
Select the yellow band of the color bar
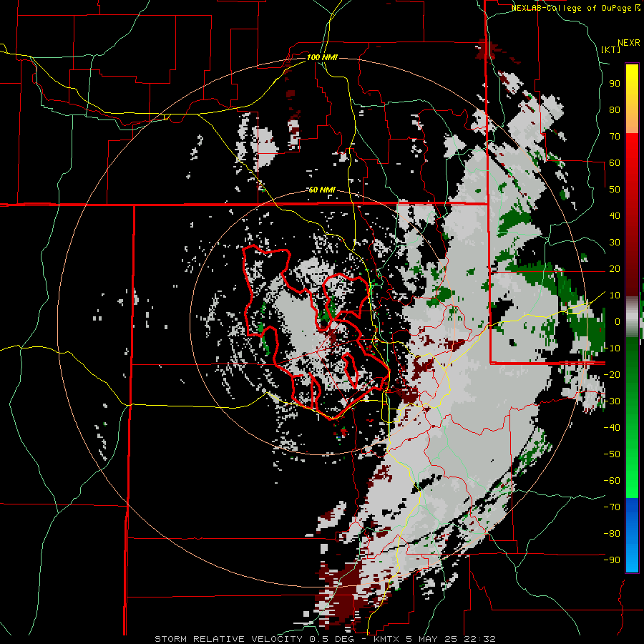point(632,87)
